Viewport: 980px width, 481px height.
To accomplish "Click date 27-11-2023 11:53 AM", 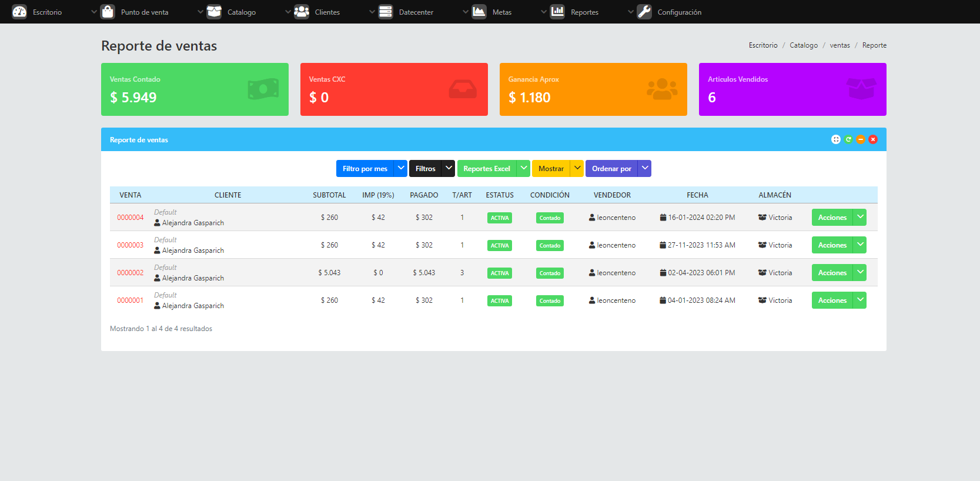I will 701,245.
